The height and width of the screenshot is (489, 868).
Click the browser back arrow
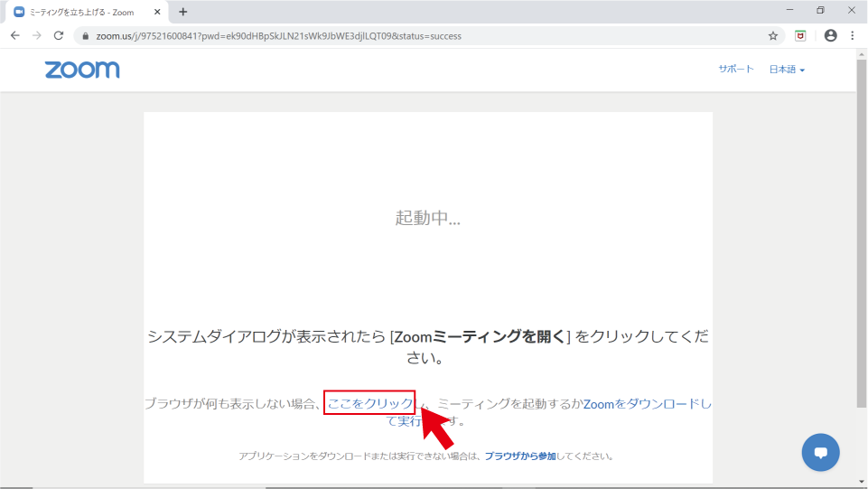point(15,36)
